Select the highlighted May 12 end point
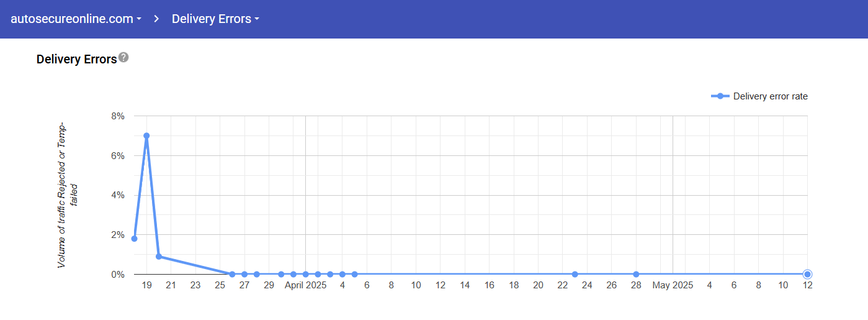 [x=807, y=274]
